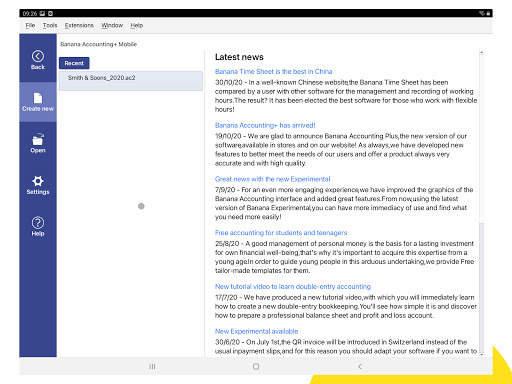Open Settings with the gear icon
The height and width of the screenshot is (384, 512).
tap(38, 181)
